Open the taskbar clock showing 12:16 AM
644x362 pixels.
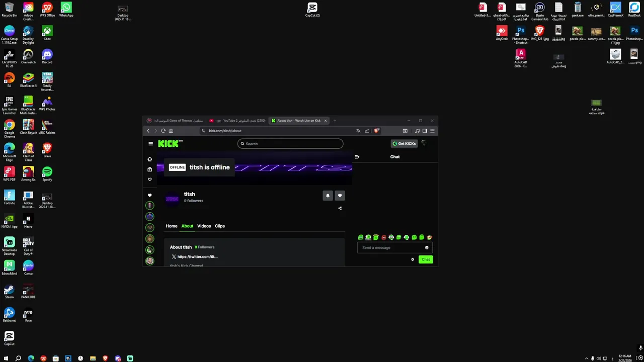625,358
